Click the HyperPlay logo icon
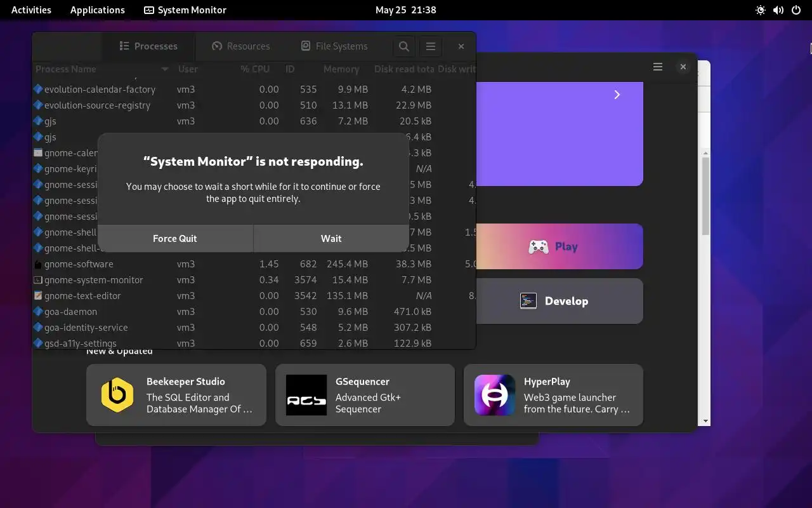Image resolution: width=812 pixels, height=508 pixels. (495, 395)
